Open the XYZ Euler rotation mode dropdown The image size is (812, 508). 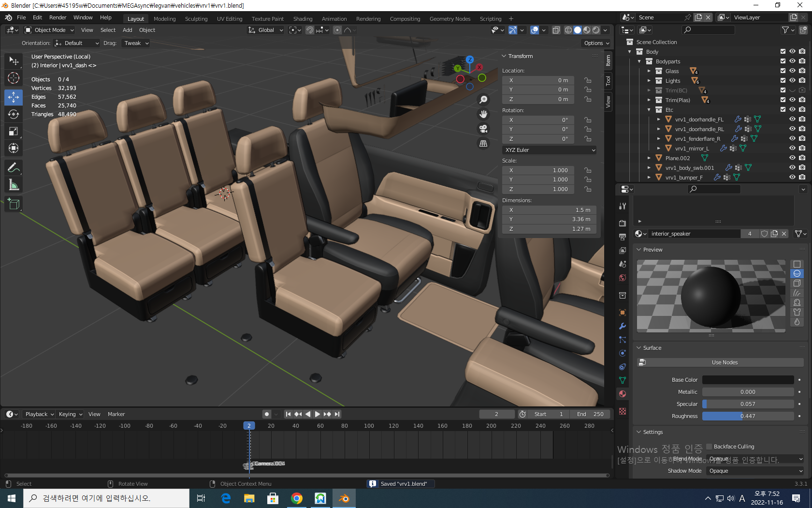click(x=549, y=150)
